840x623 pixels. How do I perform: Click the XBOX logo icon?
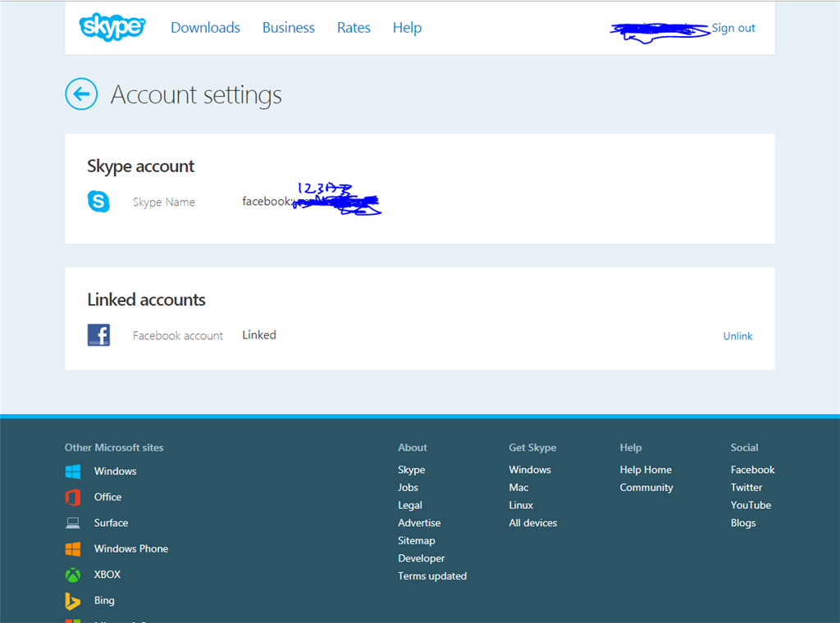(x=73, y=575)
